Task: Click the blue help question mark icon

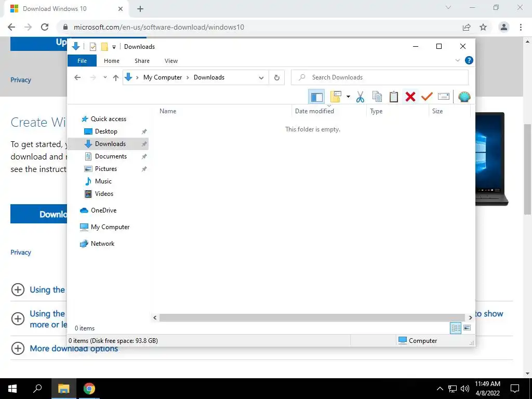Action: tap(469, 60)
